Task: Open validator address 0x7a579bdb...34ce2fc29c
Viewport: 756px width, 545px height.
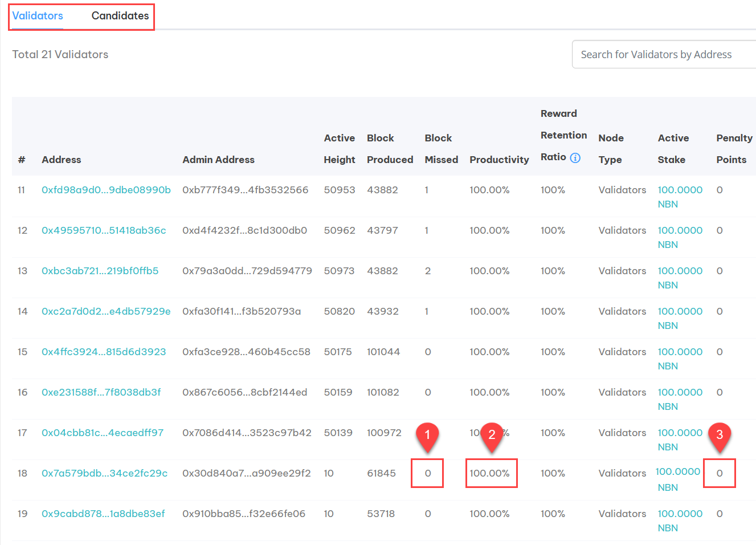Action: coord(105,473)
